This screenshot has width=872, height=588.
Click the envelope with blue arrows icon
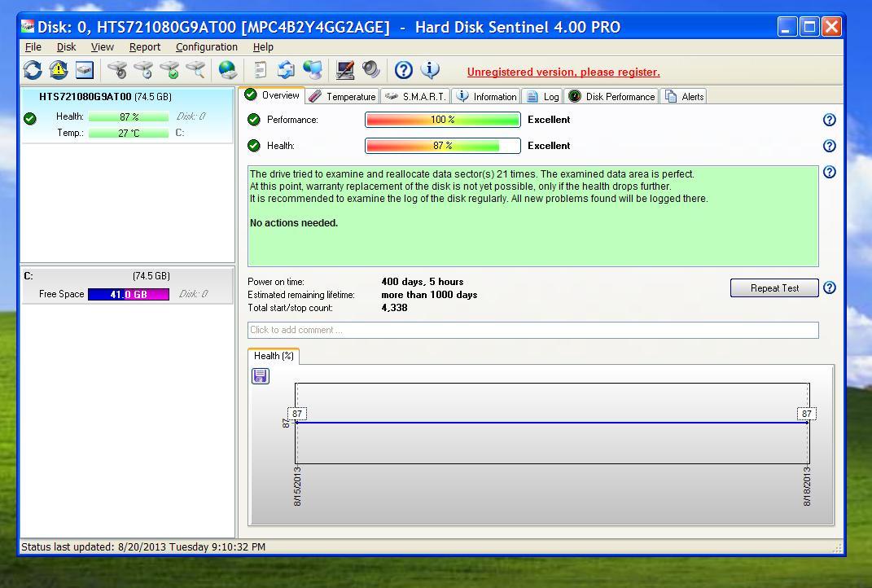pyautogui.click(x=286, y=70)
